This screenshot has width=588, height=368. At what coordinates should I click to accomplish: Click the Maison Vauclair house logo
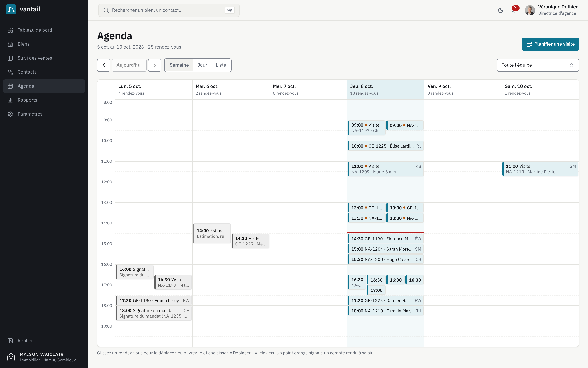click(11, 357)
